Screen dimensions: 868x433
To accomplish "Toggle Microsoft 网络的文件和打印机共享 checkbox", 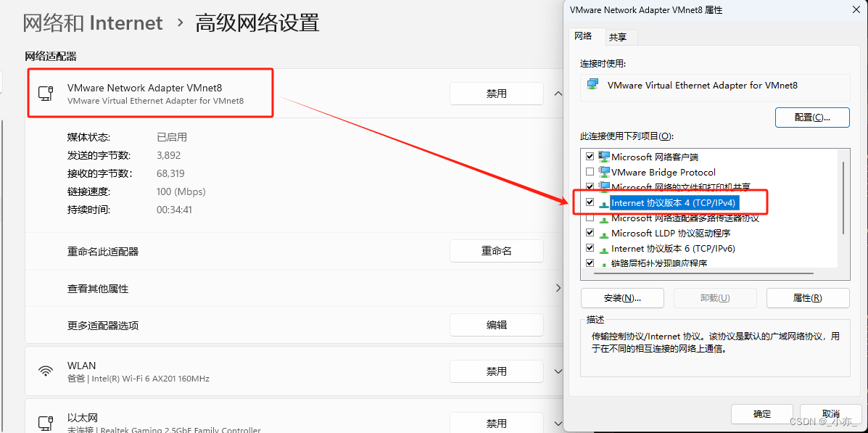I will coord(590,186).
